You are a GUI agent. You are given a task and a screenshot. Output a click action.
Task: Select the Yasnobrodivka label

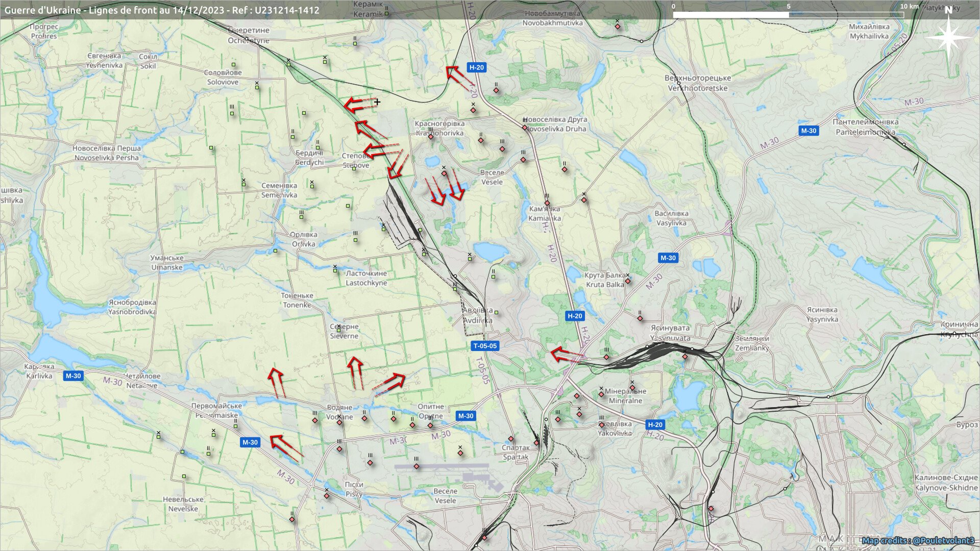(132, 307)
